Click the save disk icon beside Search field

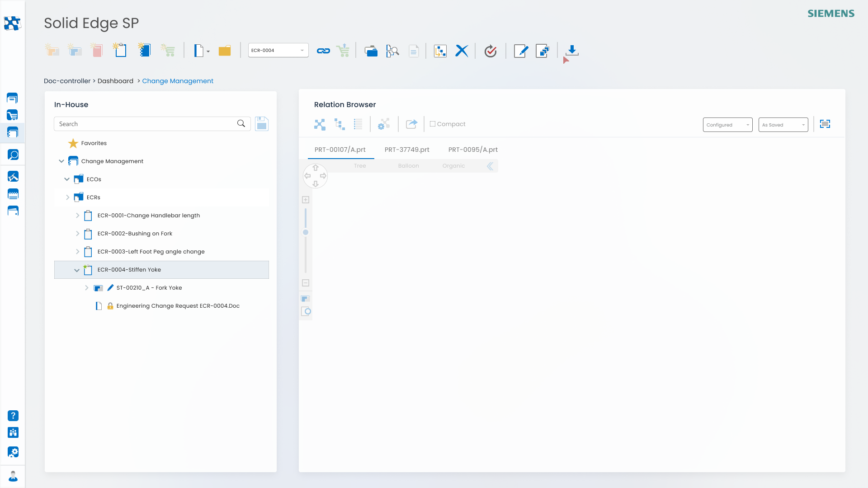click(262, 124)
